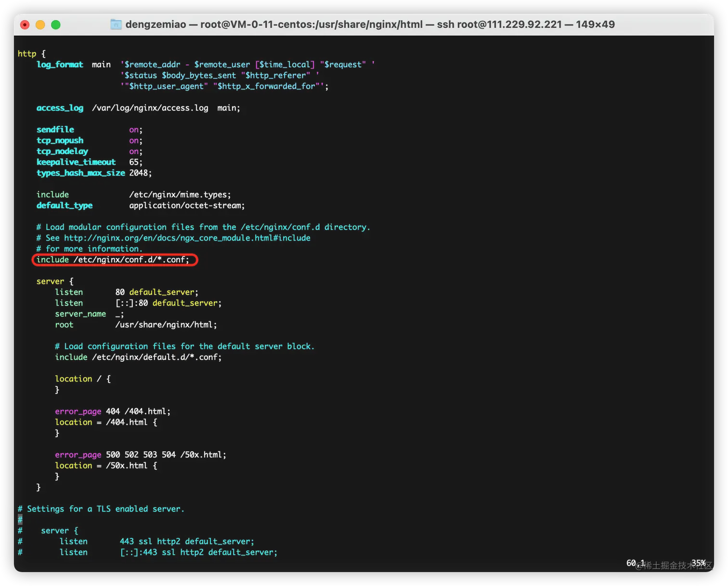Screen dimensions: 728x586
Task: Close the terminal window with the red button
Action: point(25,25)
